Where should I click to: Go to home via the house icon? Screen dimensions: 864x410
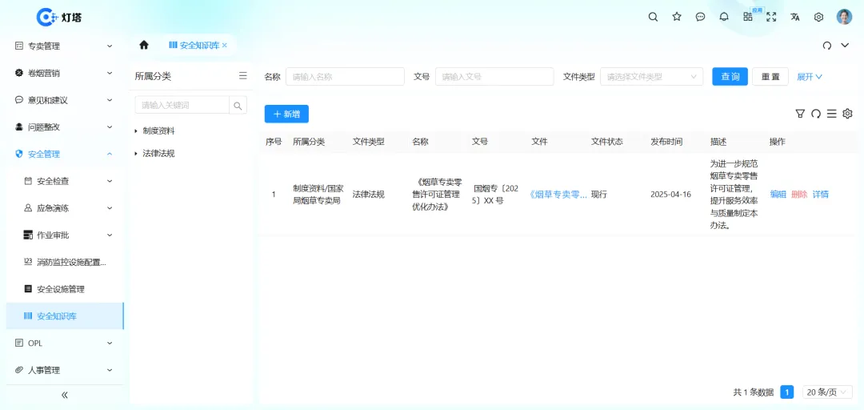(x=144, y=45)
